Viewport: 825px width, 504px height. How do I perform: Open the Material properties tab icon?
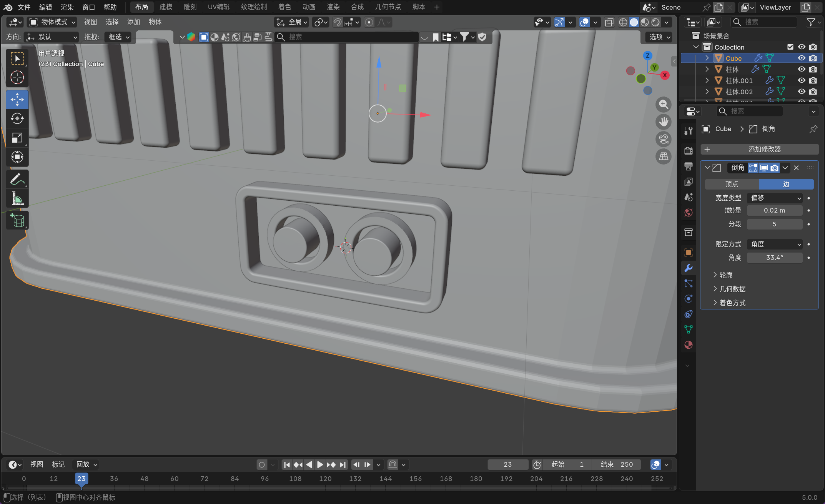click(689, 345)
